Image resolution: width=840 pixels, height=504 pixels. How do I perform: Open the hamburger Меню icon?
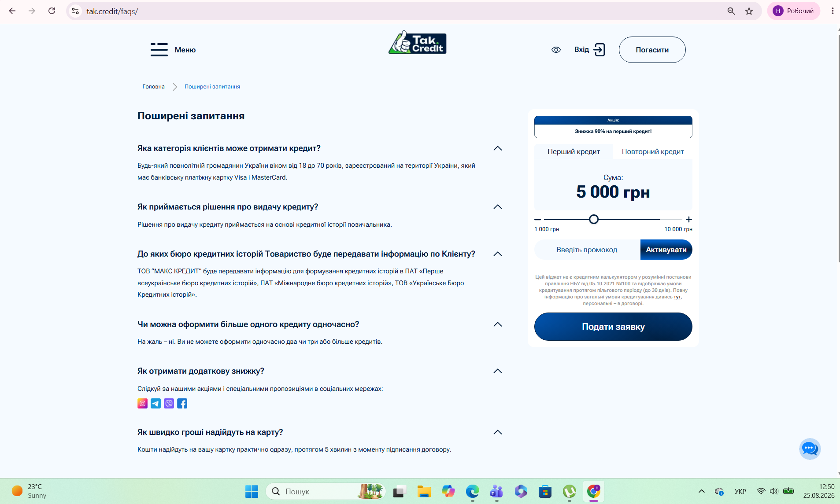(x=159, y=50)
